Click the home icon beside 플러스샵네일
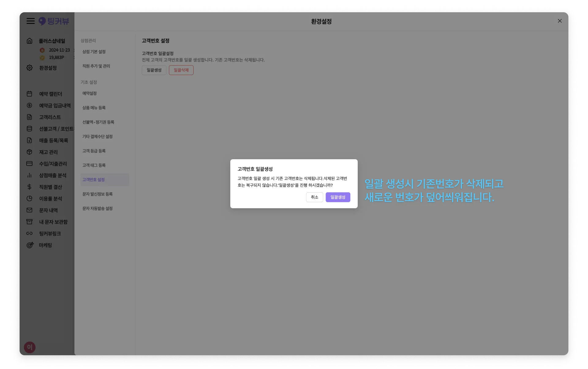Screen dimensions: 588x369 (x=29, y=41)
